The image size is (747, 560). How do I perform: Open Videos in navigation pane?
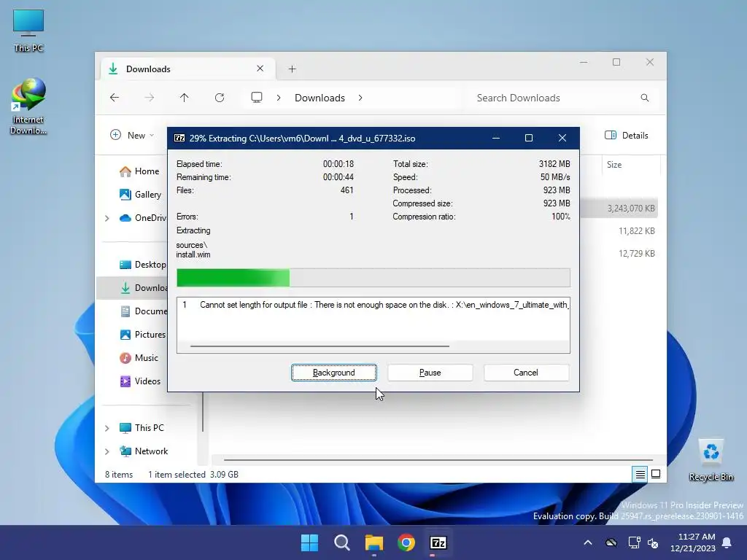coord(140,381)
